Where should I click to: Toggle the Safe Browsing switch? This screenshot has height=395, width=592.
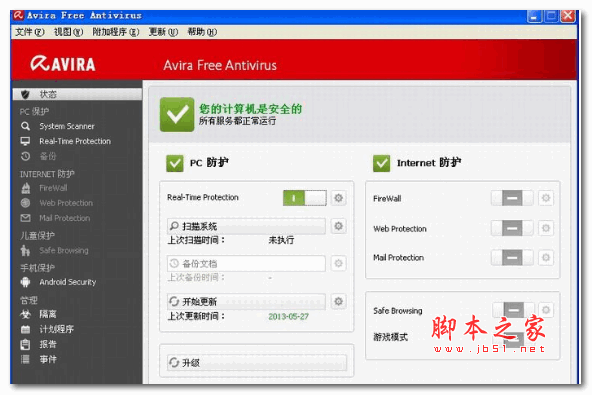pos(513,310)
